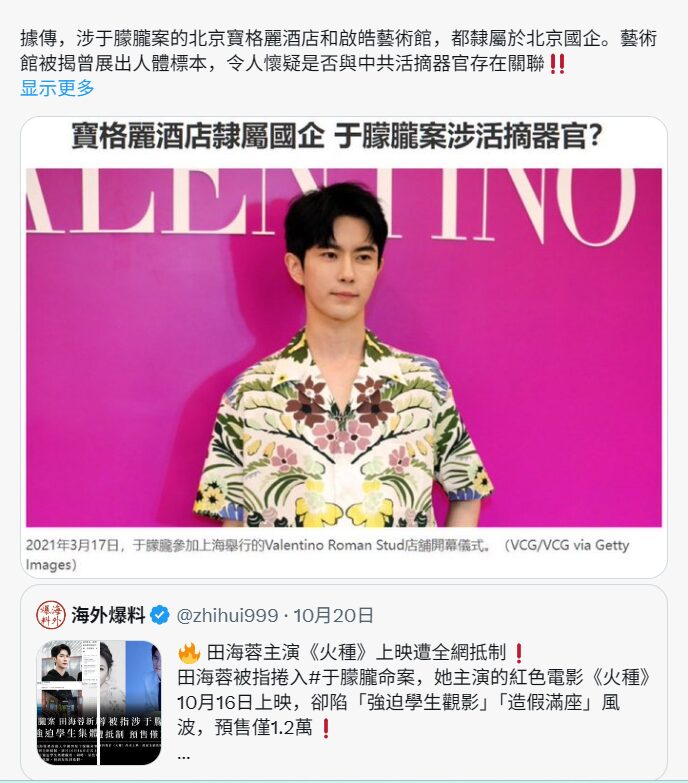Click the headline 寶格麗酒店隸屬國企 in the image
This screenshot has height=783, width=688.
coord(198,136)
